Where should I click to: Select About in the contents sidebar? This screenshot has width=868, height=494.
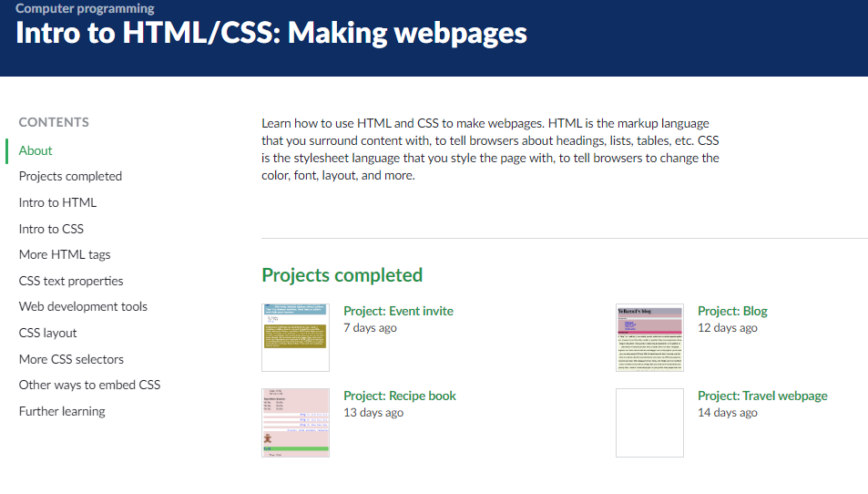[x=36, y=150]
